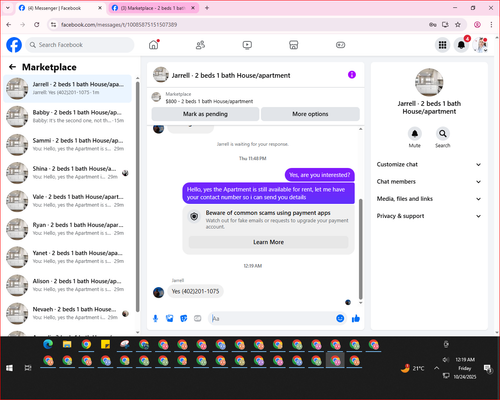Open the Vale conversation in the list
The width and height of the screenshot is (500, 400).
[68, 201]
